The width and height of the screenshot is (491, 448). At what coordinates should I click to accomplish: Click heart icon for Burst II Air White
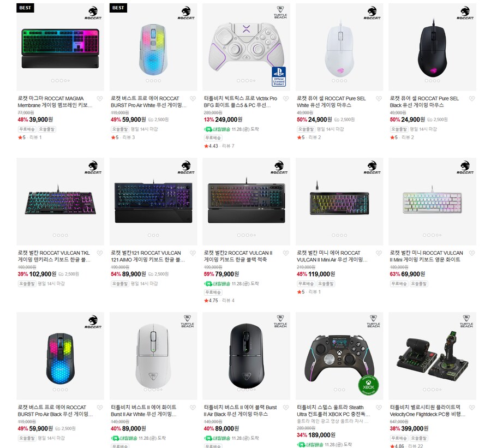[193, 408]
